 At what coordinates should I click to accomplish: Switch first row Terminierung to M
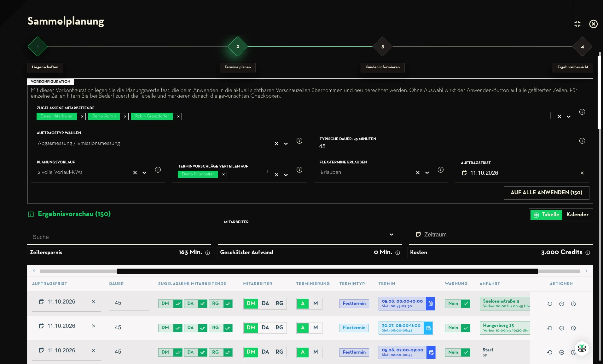tap(316, 304)
